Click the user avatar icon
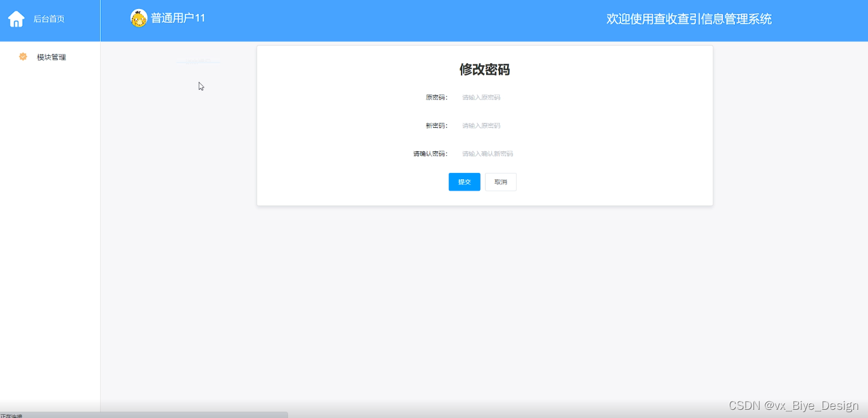 (x=139, y=18)
